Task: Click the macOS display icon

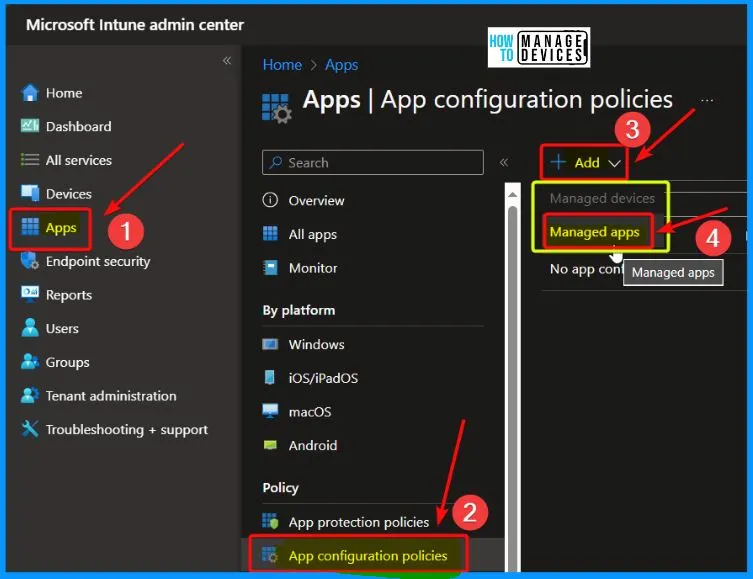Action: [270, 411]
